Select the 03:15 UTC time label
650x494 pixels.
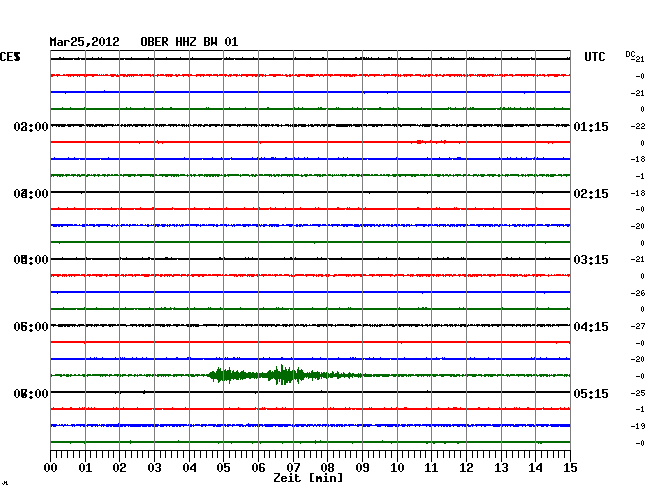coord(591,260)
